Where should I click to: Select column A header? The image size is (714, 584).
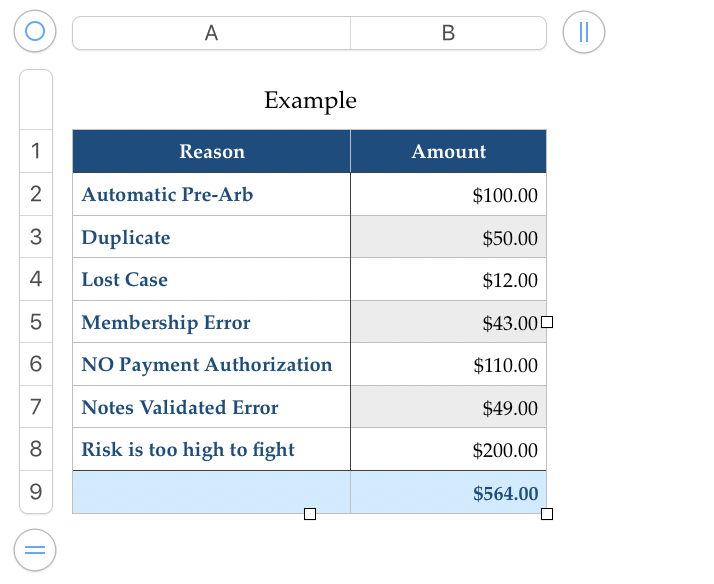coord(211,32)
